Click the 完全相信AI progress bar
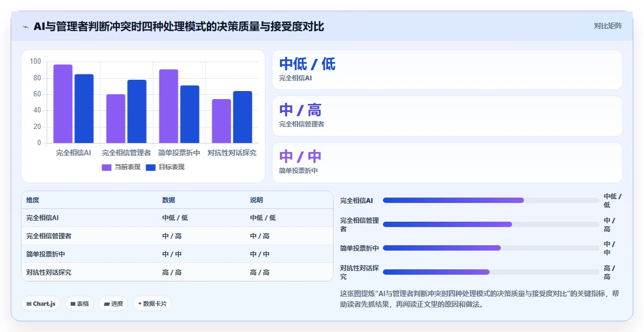The width and height of the screenshot is (644, 332). click(x=491, y=200)
